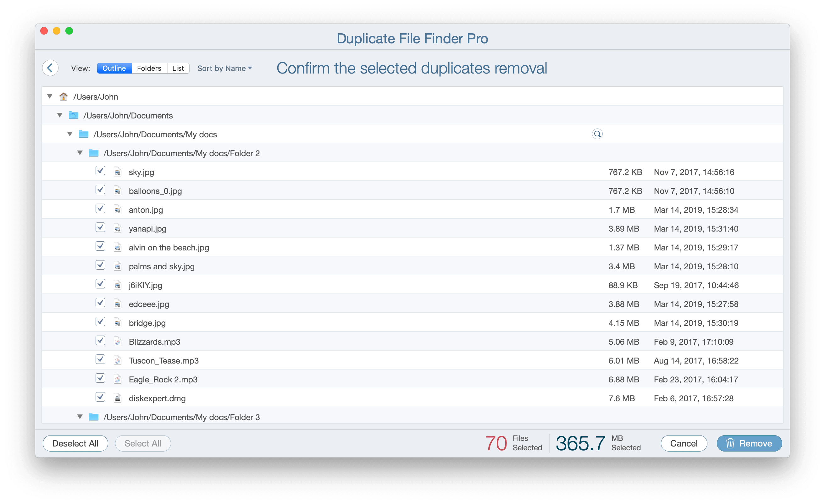Viewport: 825px width, 504px height.
Task: Click the Deselect All button
Action: pyautogui.click(x=75, y=443)
